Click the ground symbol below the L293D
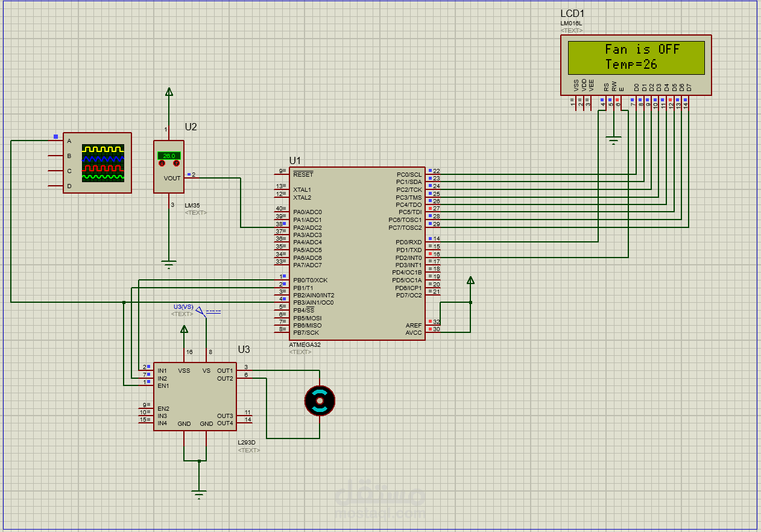 tap(199, 495)
